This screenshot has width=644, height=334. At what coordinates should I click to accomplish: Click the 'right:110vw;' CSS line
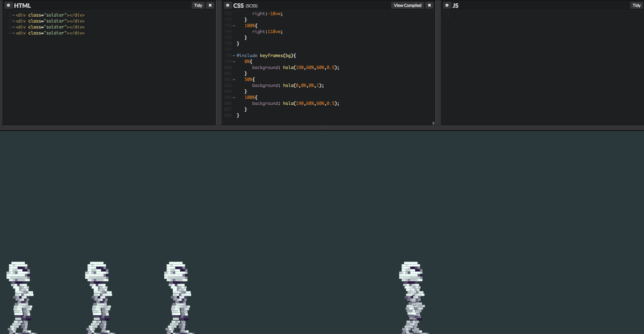click(267, 32)
